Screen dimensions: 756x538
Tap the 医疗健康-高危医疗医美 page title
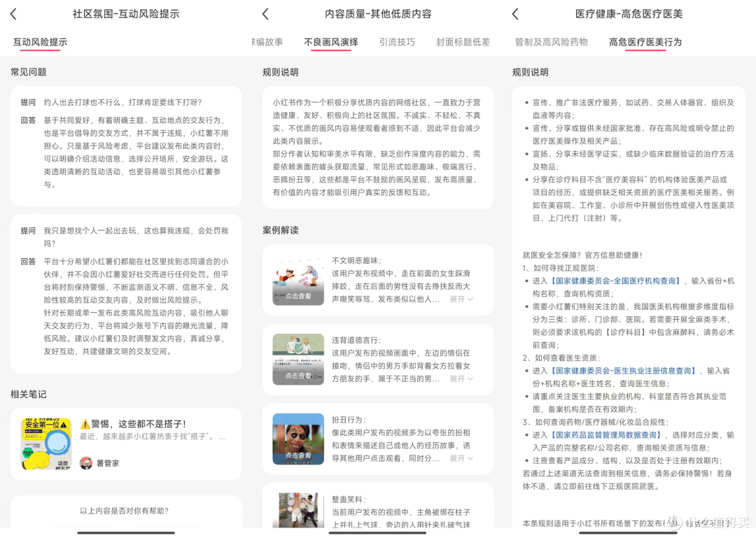click(629, 14)
